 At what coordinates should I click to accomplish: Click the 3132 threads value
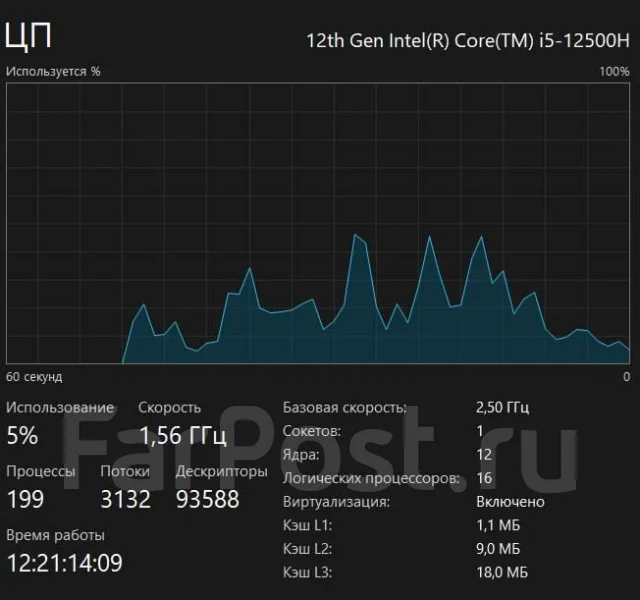coord(126,499)
